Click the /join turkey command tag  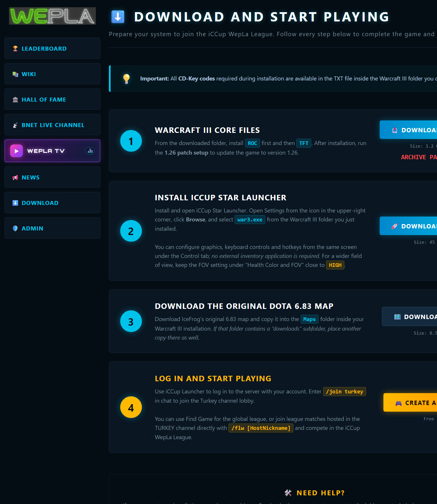click(345, 392)
